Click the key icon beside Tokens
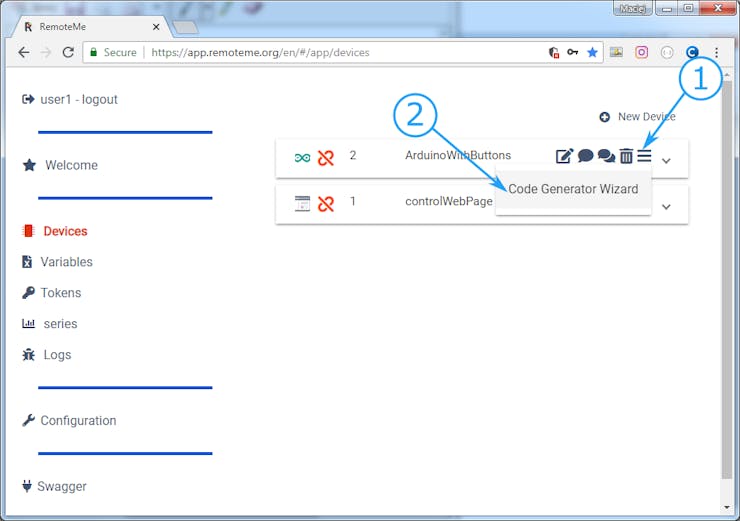740x521 pixels. click(28, 293)
